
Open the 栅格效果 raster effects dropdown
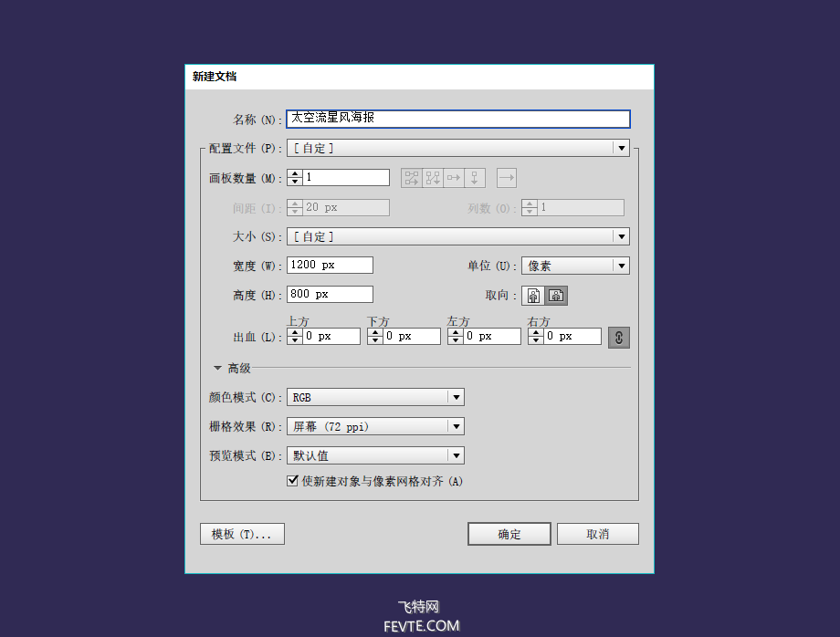point(456,426)
